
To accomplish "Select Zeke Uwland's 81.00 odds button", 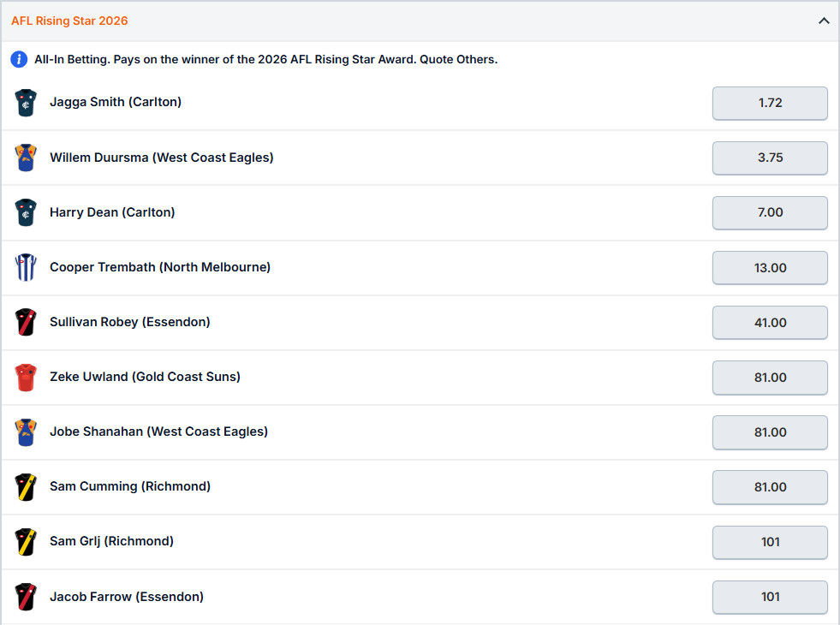I will tap(770, 378).
